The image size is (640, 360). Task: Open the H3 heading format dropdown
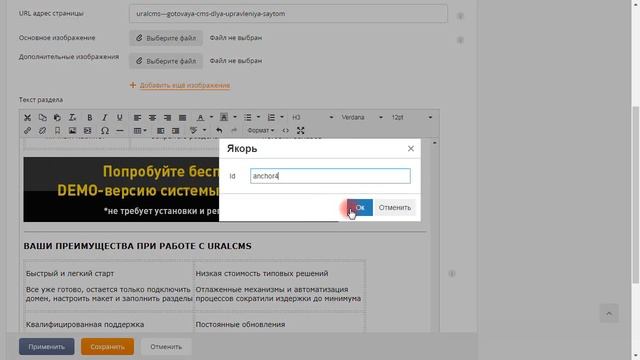[312, 118]
